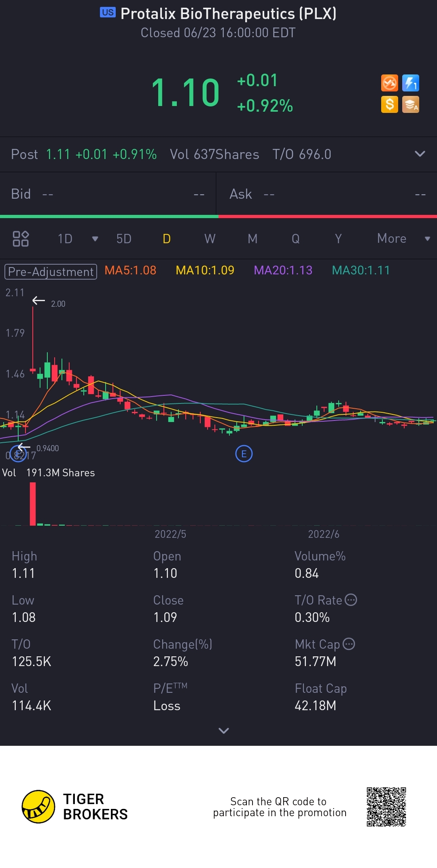Tap the 2022/6 date axis label
The height and width of the screenshot is (868, 437).
pos(324,534)
